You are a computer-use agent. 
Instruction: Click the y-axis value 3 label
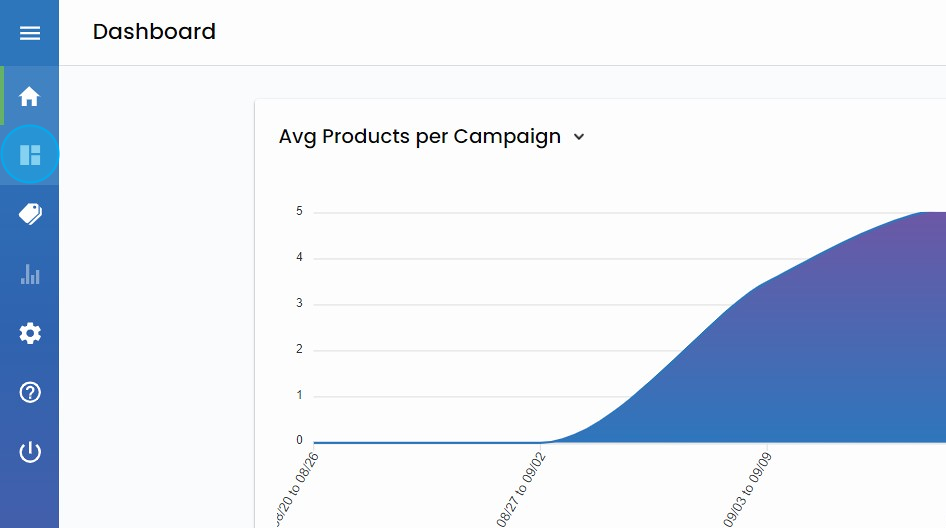point(299,304)
